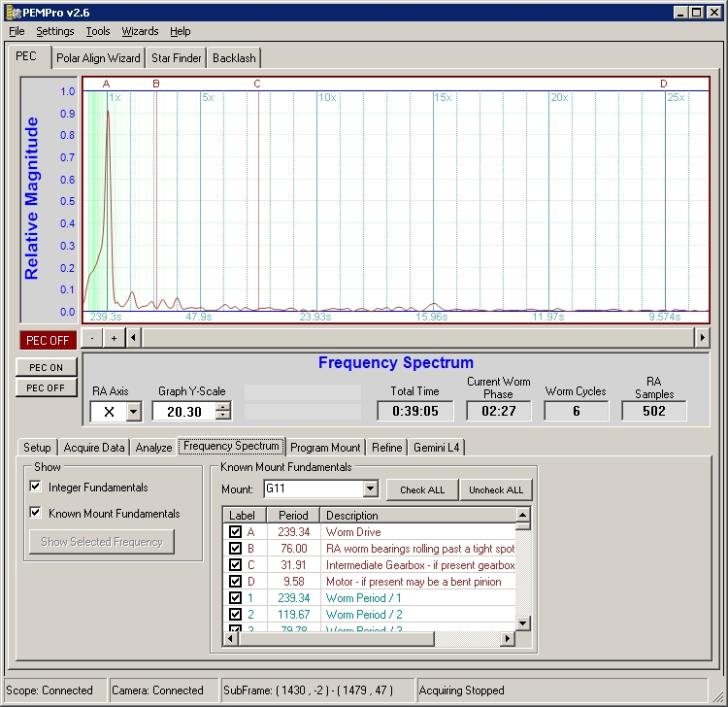This screenshot has width=728, height=707.
Task: Uncheck label B RA worm bearings row
Action: pyautogui.click(x=236, y=548)
